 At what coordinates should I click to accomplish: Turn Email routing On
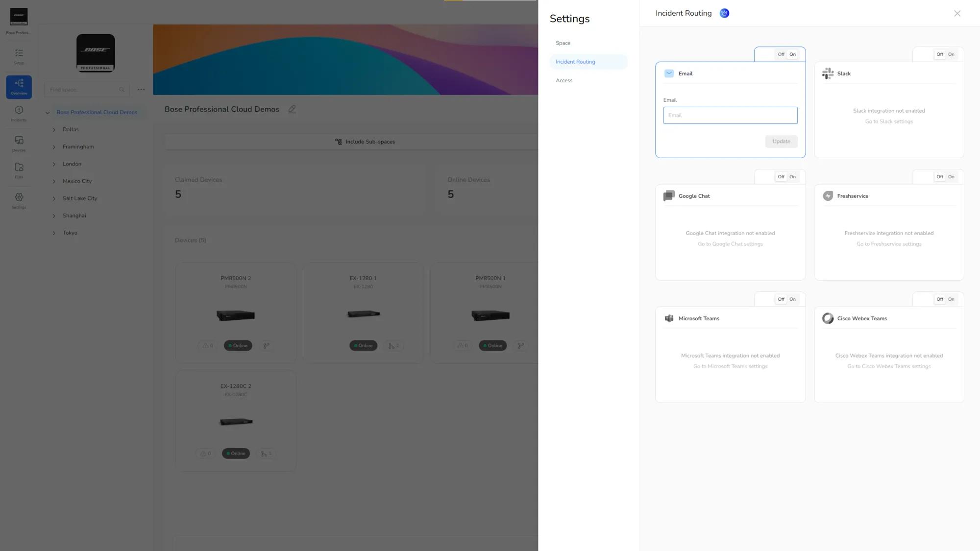pyautogui.click(x=792, y=54)
